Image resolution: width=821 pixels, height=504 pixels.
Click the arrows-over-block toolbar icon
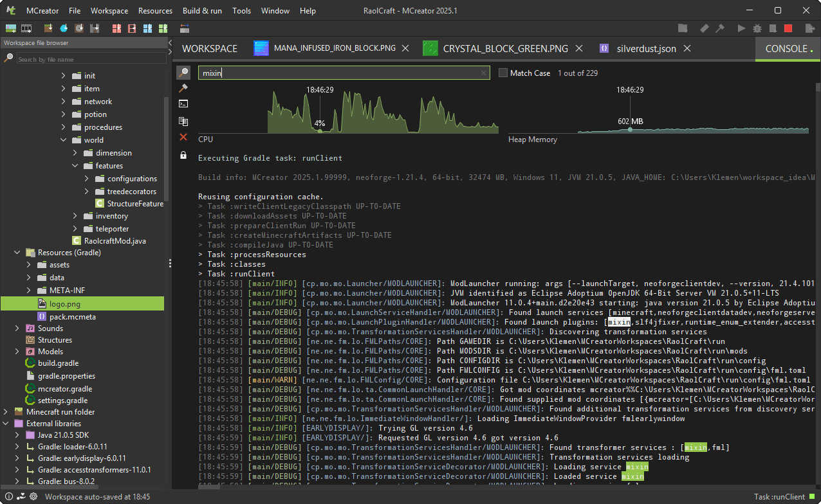[185, 28]
